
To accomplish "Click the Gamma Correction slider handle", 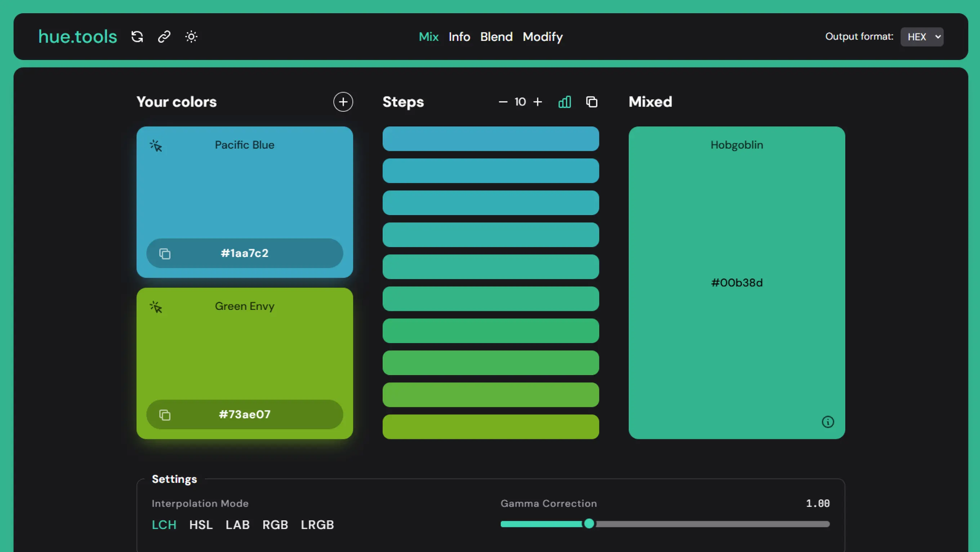I will coord(589,524).
